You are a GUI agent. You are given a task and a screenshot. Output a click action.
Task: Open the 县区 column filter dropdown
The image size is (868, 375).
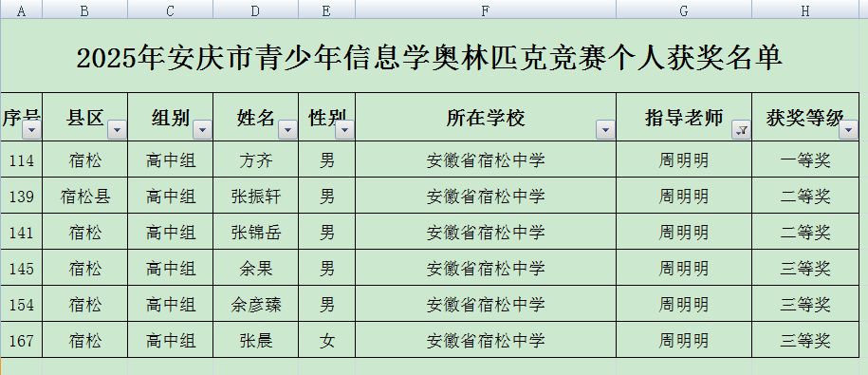118,131
